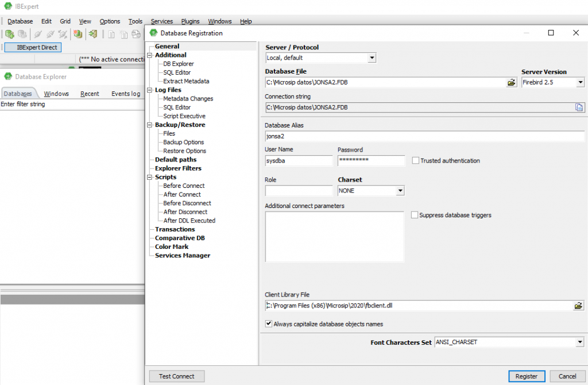The image size is (588, 385).
Task: Browse for Database File with folder icon
Action: [x=512, y=83]
